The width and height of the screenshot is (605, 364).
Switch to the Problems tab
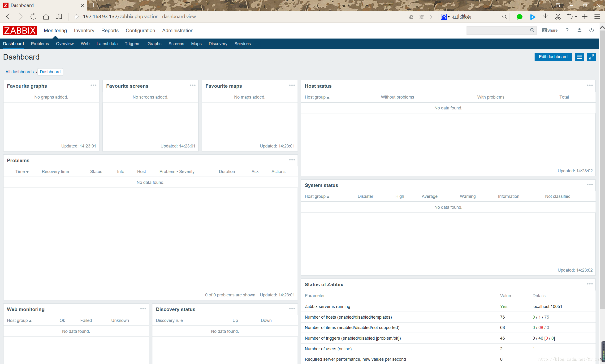pyautogui.click(x=40, y=44)
